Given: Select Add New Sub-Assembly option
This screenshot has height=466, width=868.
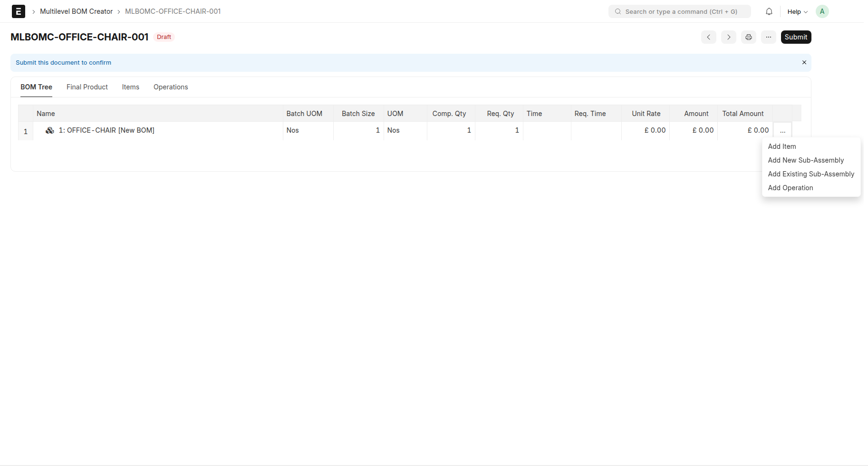Looking at the screenshot, I should 806,160.
